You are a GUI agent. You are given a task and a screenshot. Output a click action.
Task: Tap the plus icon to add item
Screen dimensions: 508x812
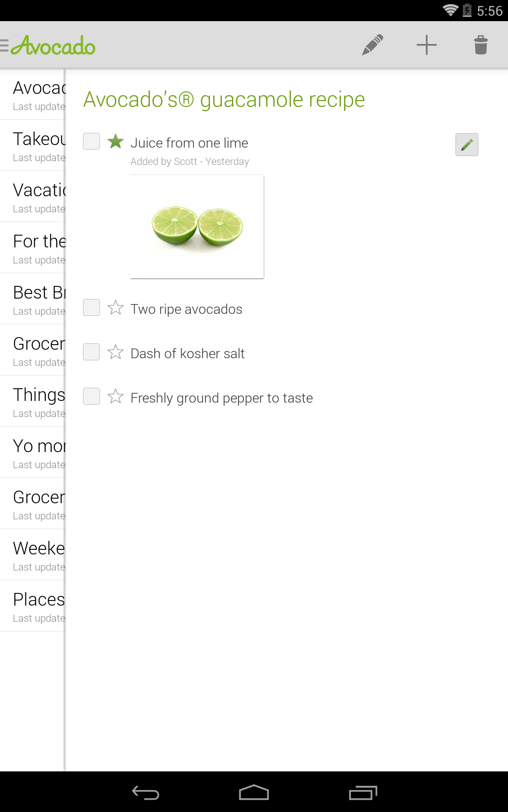point(426,45)
